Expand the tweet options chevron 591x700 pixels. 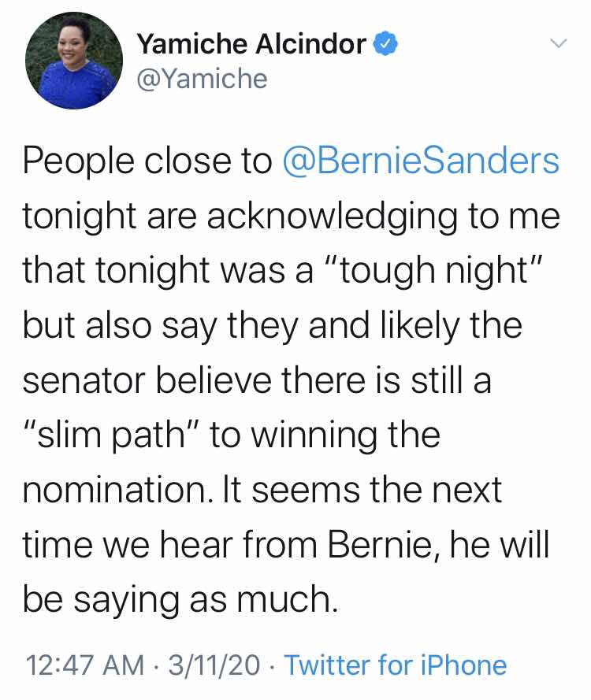tap(559, 43)
